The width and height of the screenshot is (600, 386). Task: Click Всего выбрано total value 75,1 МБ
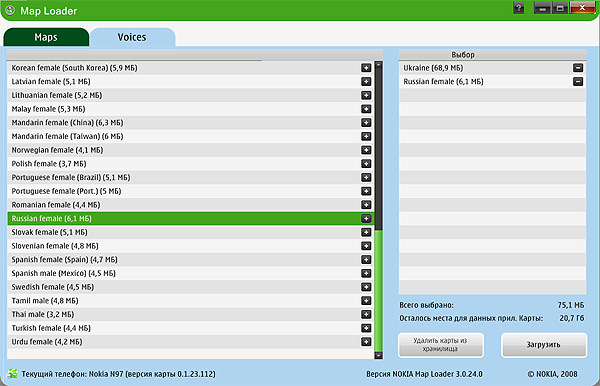pos(571,305)
